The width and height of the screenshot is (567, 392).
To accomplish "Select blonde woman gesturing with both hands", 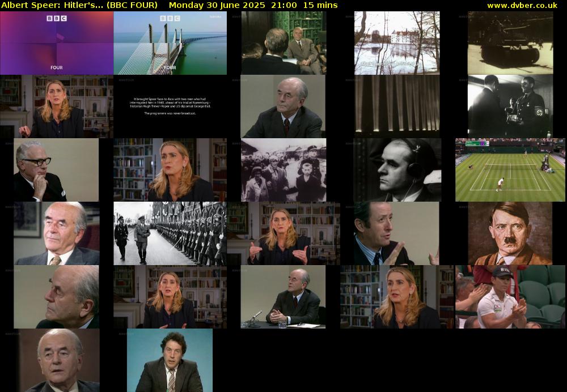I will point(283,233).
